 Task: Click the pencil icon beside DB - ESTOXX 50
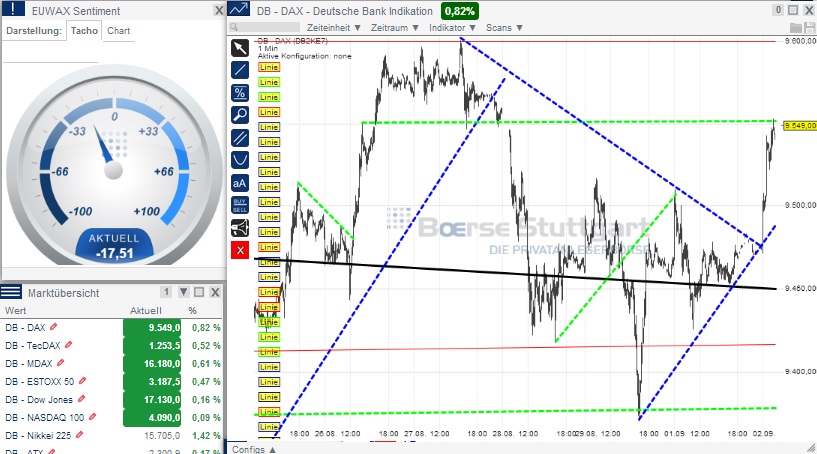pyautogui.click(x=82, y=381)
